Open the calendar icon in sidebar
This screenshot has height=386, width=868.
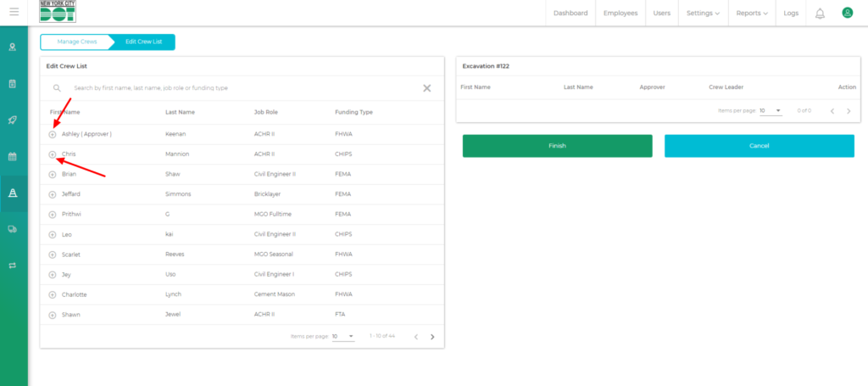tap(13, 156)
